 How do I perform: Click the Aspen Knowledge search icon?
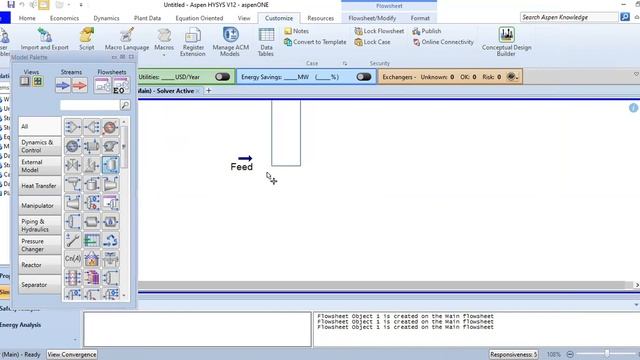[x=625, y=17]
